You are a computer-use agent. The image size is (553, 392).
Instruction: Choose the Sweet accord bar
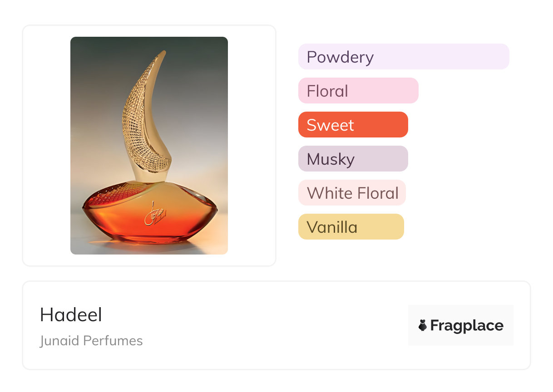(353, 125)
